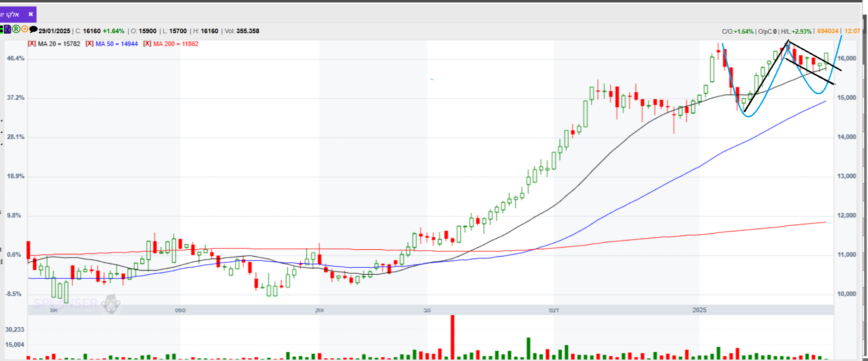Click the green circled R icon

(x=16, y=29)
